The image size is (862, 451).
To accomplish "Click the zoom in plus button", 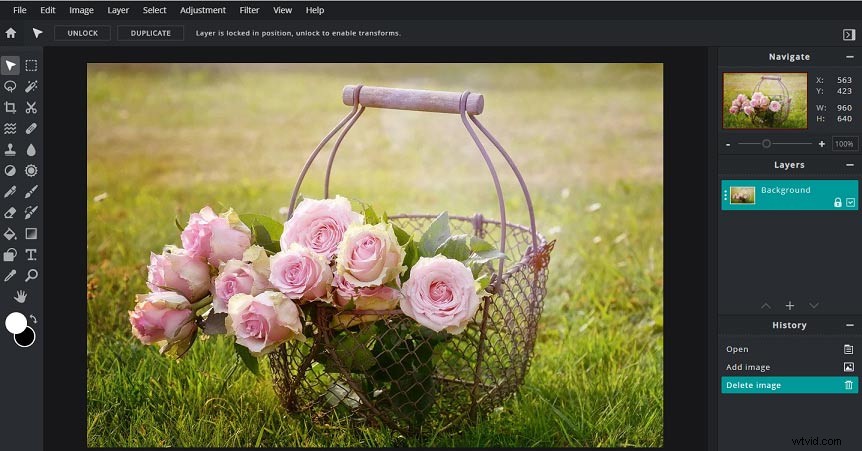I will (x=822, y=144).
